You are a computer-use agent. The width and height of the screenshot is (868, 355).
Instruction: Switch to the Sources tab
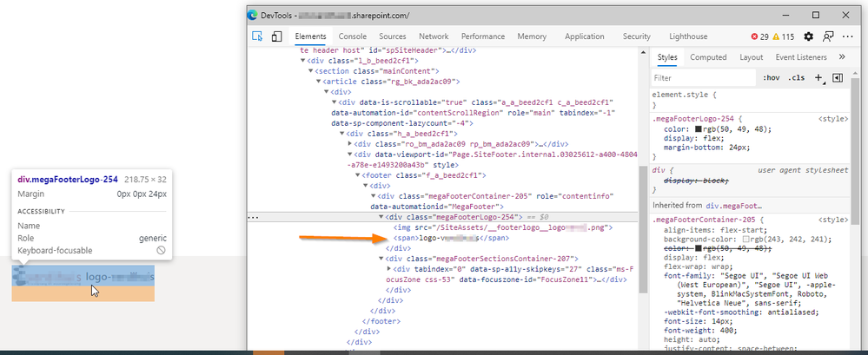393,36
